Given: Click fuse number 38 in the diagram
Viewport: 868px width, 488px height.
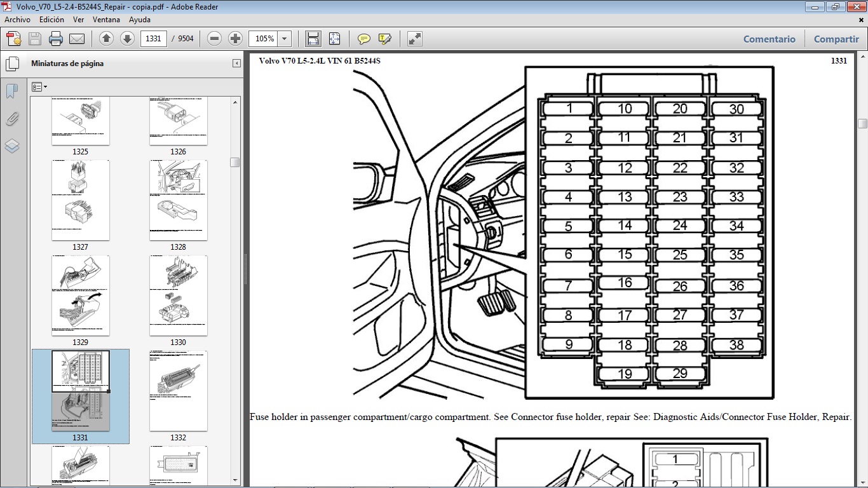Looking at the screenshot, I should click(x=736, y=345).
